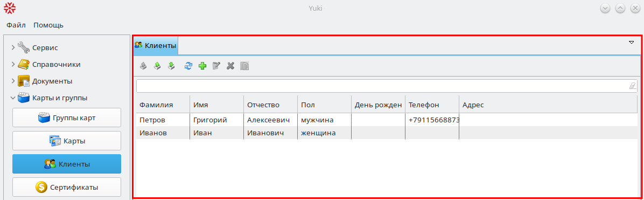644x200 pixels.
Task: Open the tab list dropdown triangle
Action: click(632, 43)
